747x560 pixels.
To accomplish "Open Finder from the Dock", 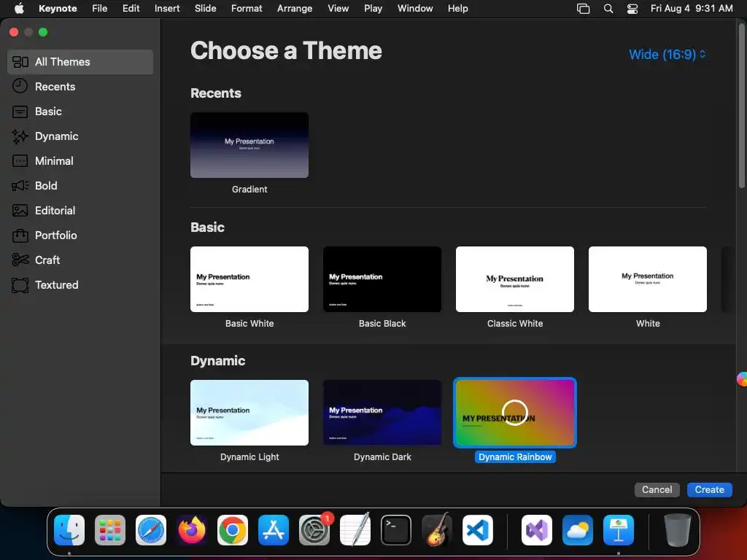I will [69, 530].
